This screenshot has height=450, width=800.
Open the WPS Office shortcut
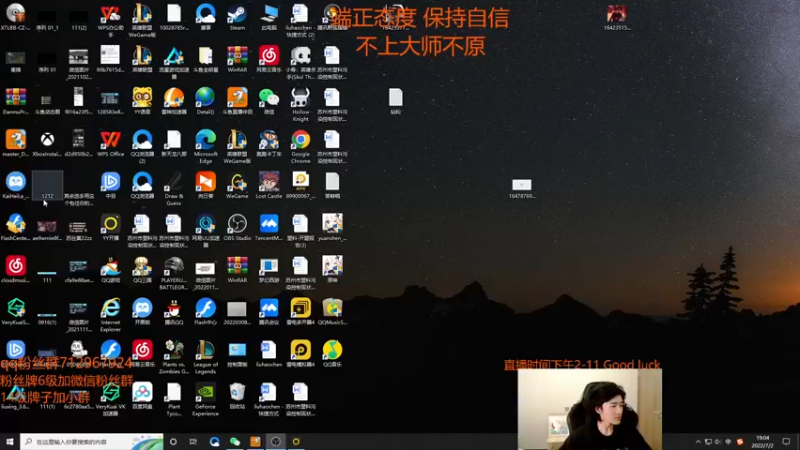click(x=110, y=142)
